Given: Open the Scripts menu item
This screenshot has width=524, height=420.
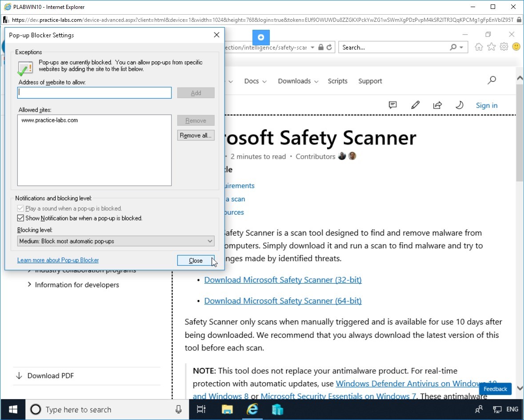Looking at the screenshot, I should coord(337,81).
